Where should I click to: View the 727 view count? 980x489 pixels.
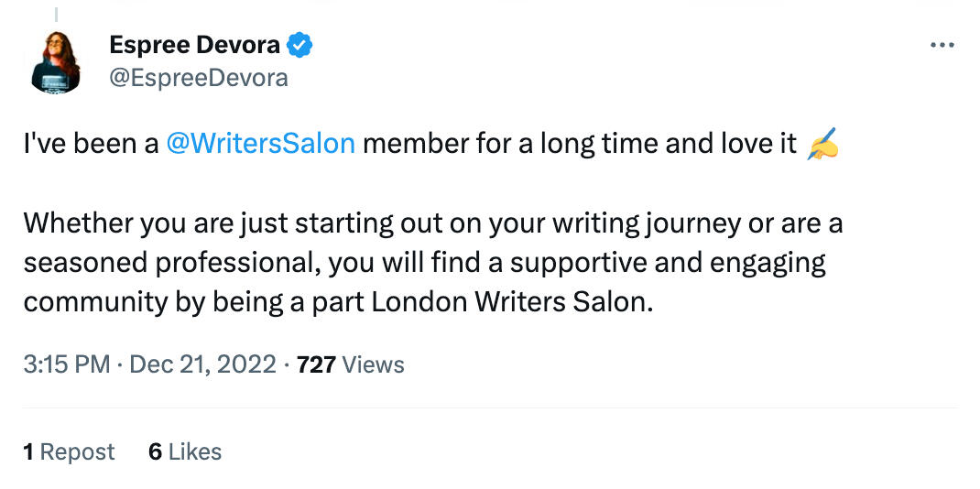[316, 364]
